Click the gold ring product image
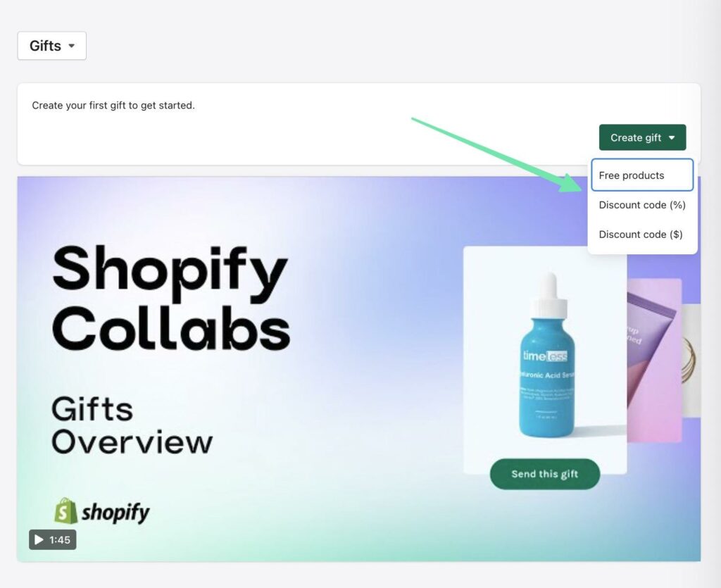Image resolution: width=721 pixels, height=588 pixels. point(691,360)
